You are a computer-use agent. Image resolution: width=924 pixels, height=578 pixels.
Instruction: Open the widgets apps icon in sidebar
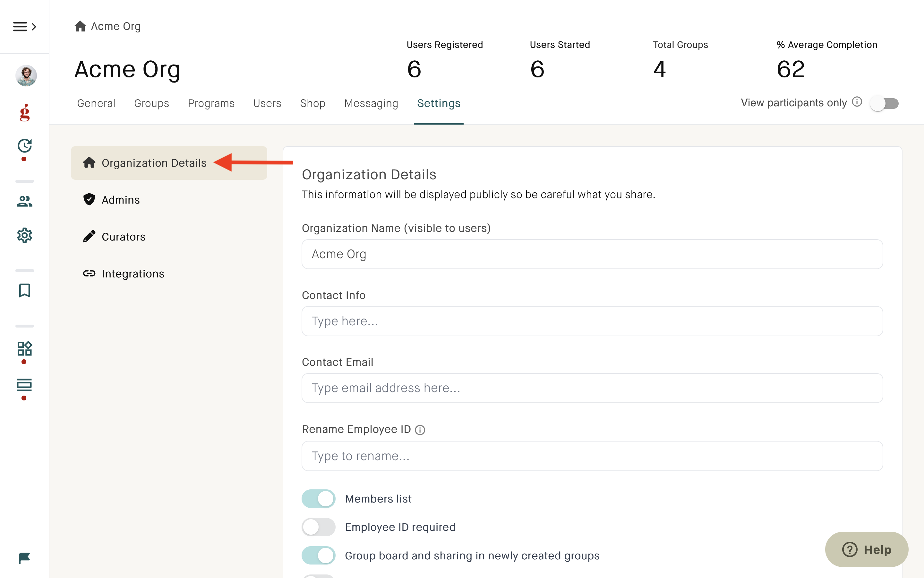pyautogui.click(x=24, y=348)
